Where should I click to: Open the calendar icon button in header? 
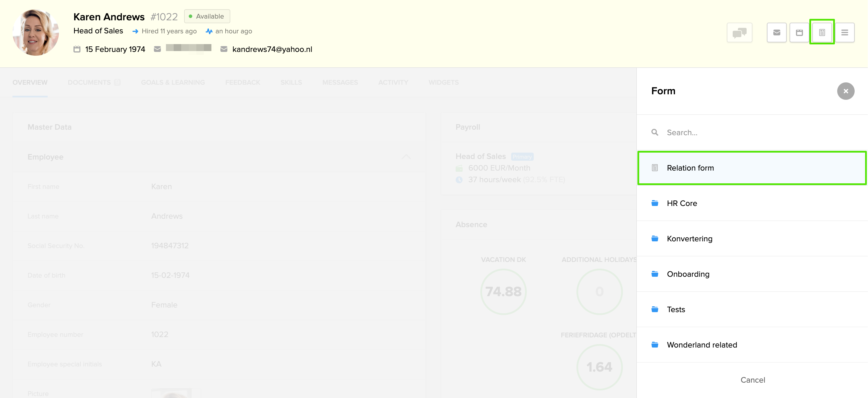pos(799,33)
